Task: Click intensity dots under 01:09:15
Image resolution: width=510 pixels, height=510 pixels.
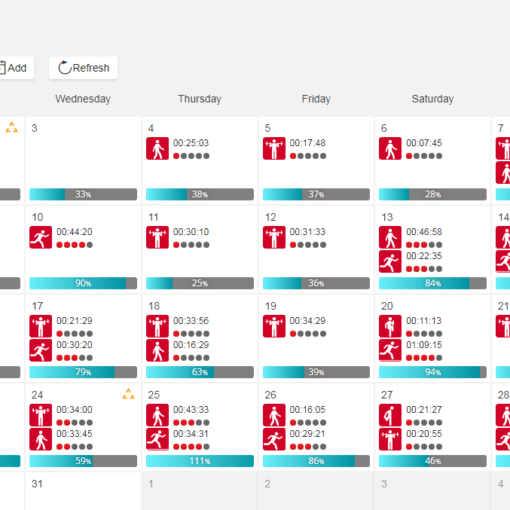Action: coord(424,358)
